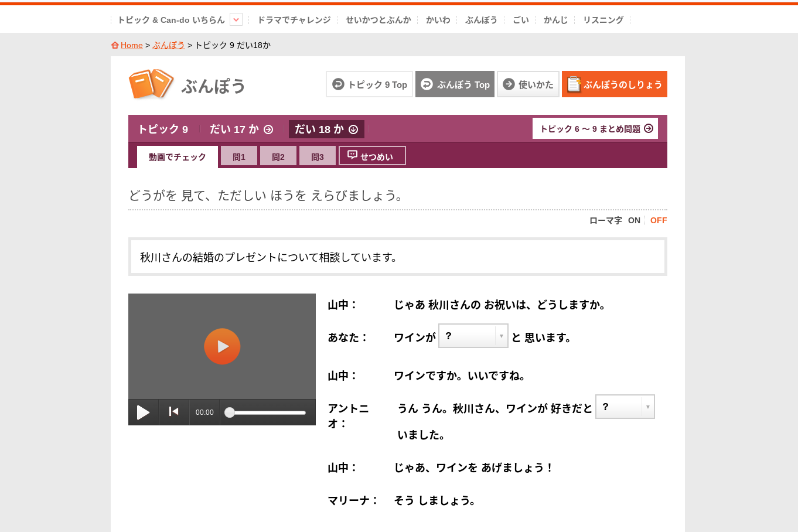
Task: Click skip-to-start icon in video controls
Action: coord(174,412)
